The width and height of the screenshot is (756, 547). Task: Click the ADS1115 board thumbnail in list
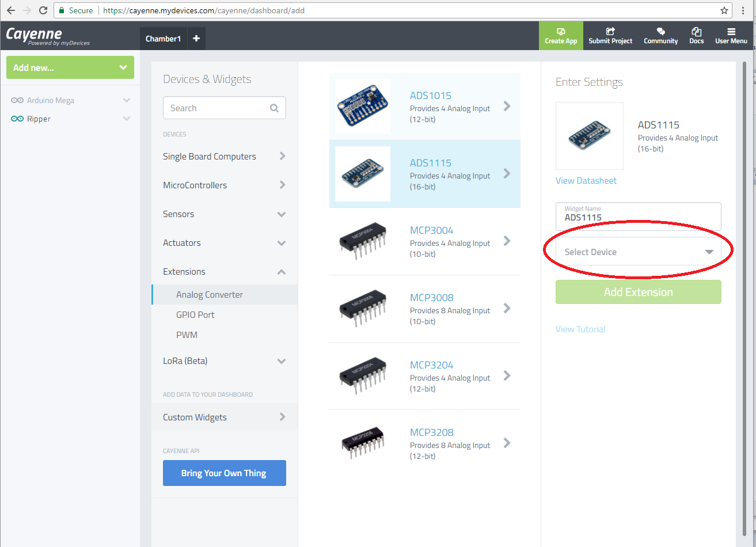pyautogui.click(x=363, y=174)
